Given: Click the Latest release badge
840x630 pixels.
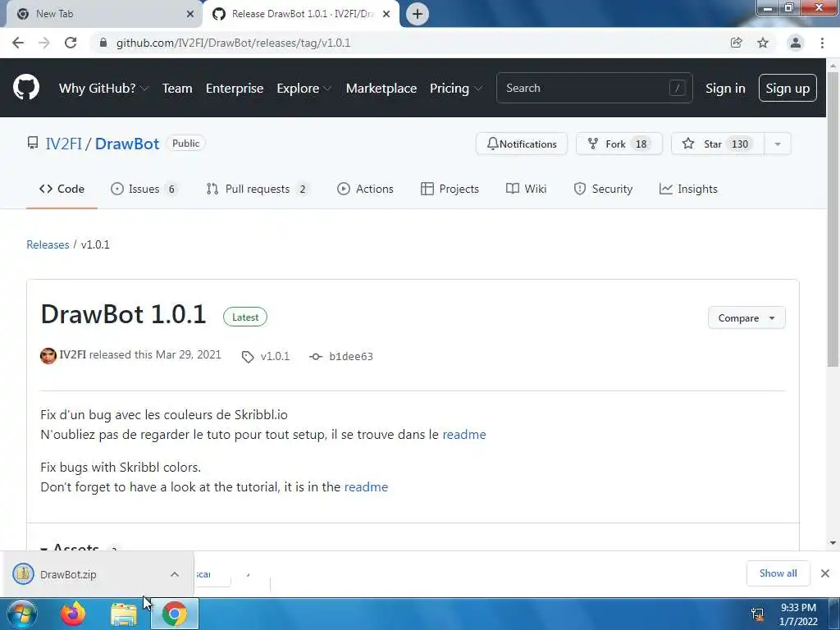Looking at the screenshot, I should [x=244, y=317].
